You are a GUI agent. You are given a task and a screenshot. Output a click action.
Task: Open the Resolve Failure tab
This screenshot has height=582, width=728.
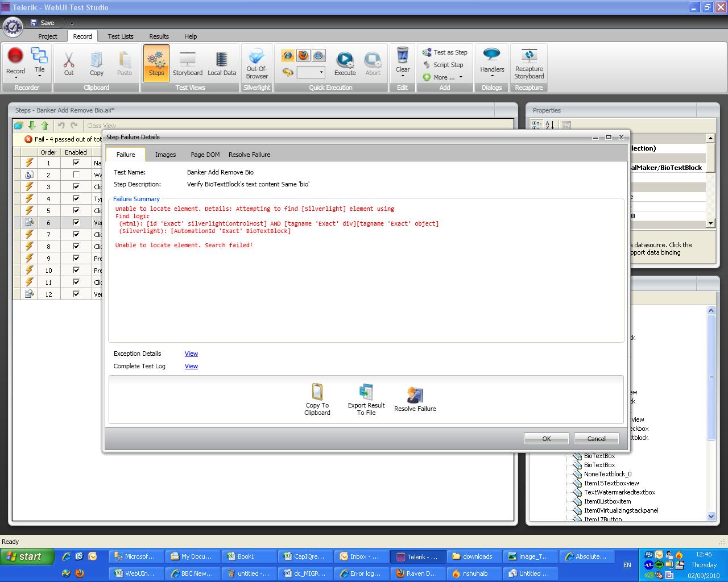(x=250, y=155)
